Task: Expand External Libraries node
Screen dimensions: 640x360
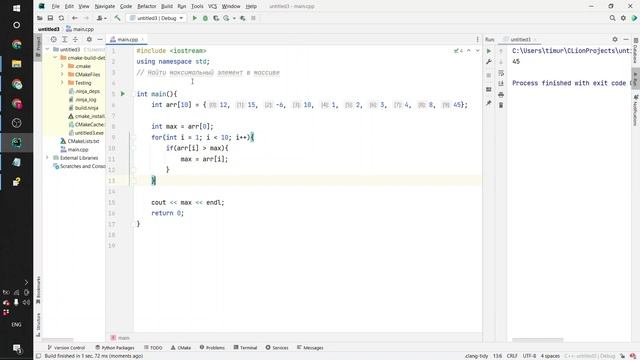Action: coord(47,158)
